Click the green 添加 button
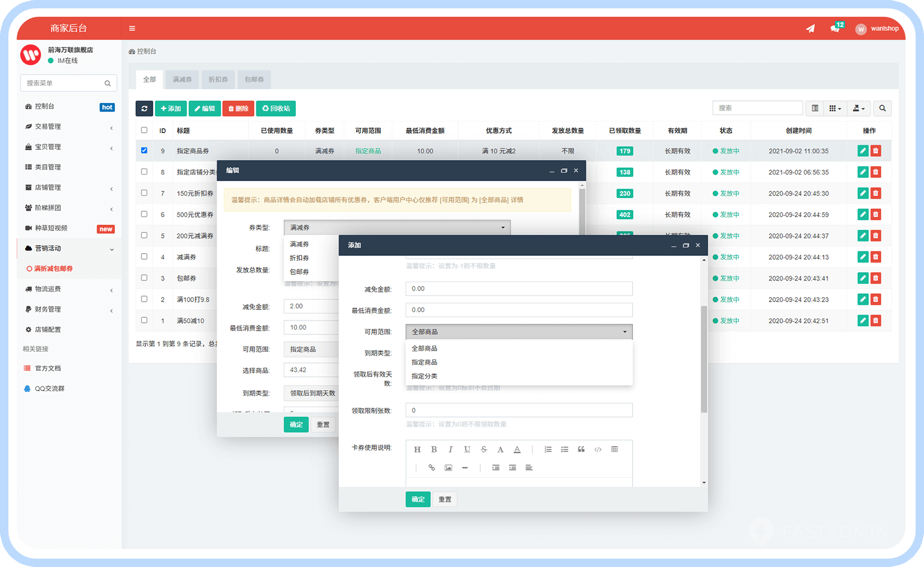The width and height of the screenshot is (924, 567). 171,109
